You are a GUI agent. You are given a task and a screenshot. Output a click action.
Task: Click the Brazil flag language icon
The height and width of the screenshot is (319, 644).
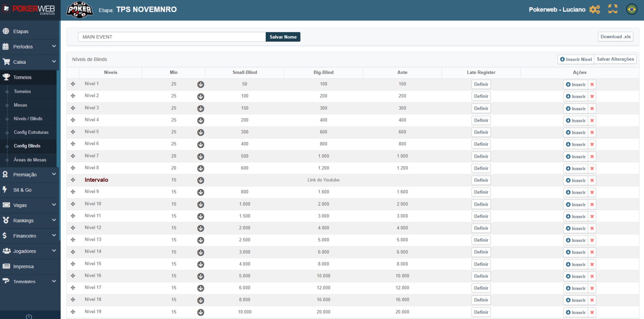pyautogui.click(x=631, y=9)
